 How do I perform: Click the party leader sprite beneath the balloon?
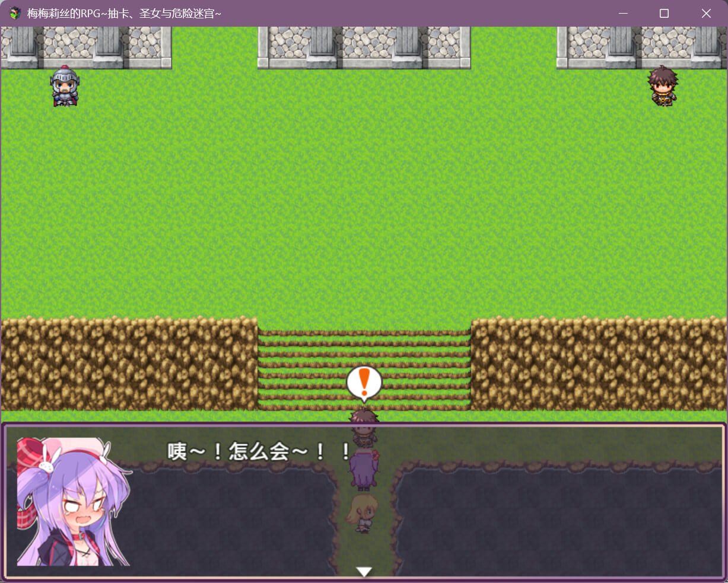pos(364,427)
